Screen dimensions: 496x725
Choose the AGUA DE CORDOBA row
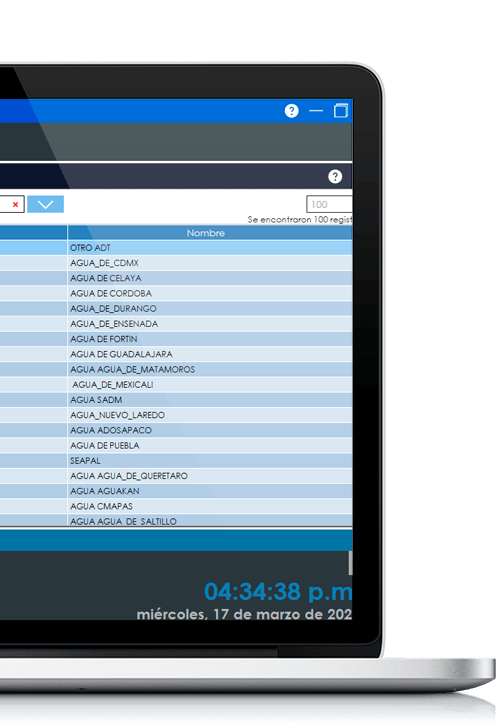point(176,294)
